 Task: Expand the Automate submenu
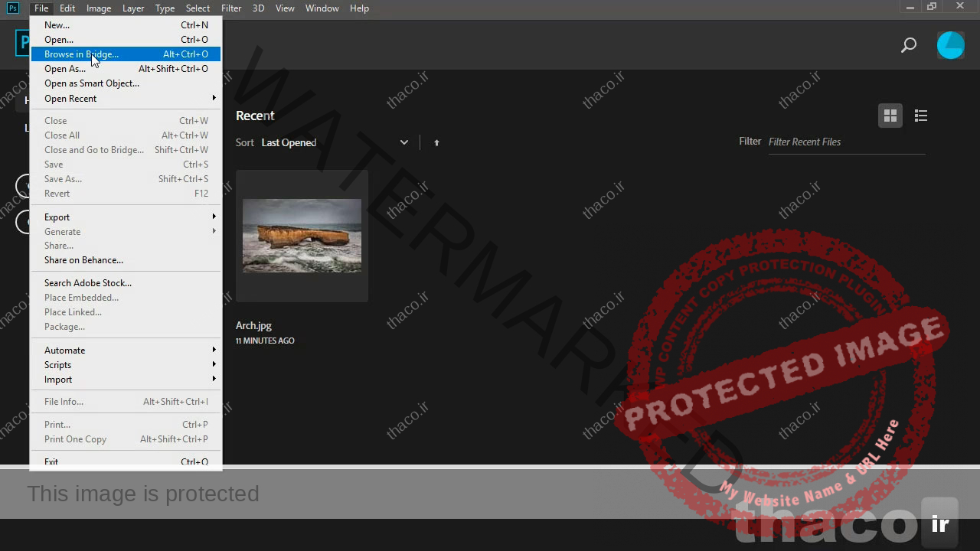(126, 350)
